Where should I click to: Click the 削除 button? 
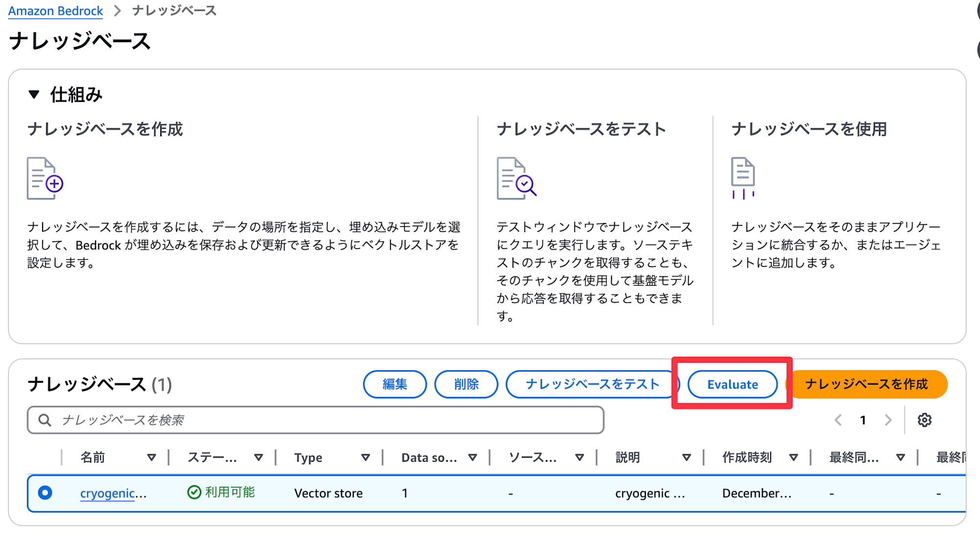coord(466,384)
